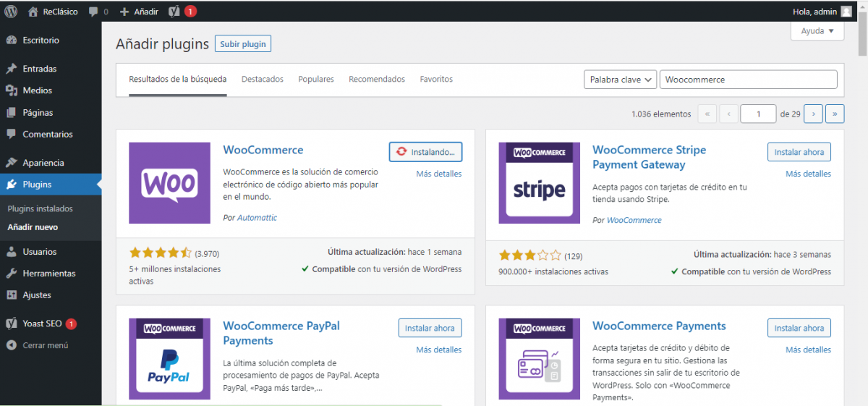
Task: Click the admin user avatar
Action: click(x=846, y=12)
